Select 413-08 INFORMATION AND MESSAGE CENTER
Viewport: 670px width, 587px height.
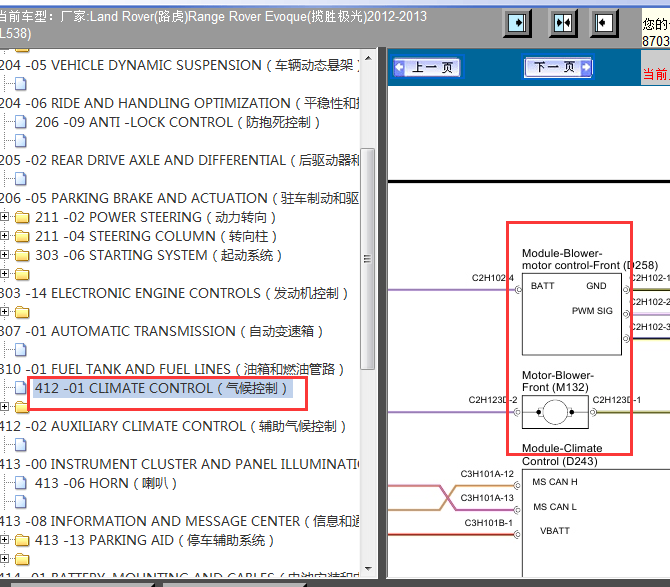[179, 522]
